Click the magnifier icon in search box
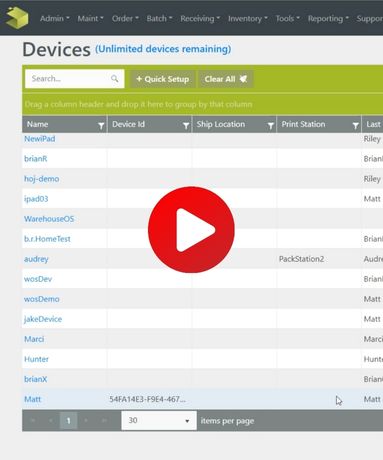Viewport: 383px width, 460px height. [x=114, y=79]
